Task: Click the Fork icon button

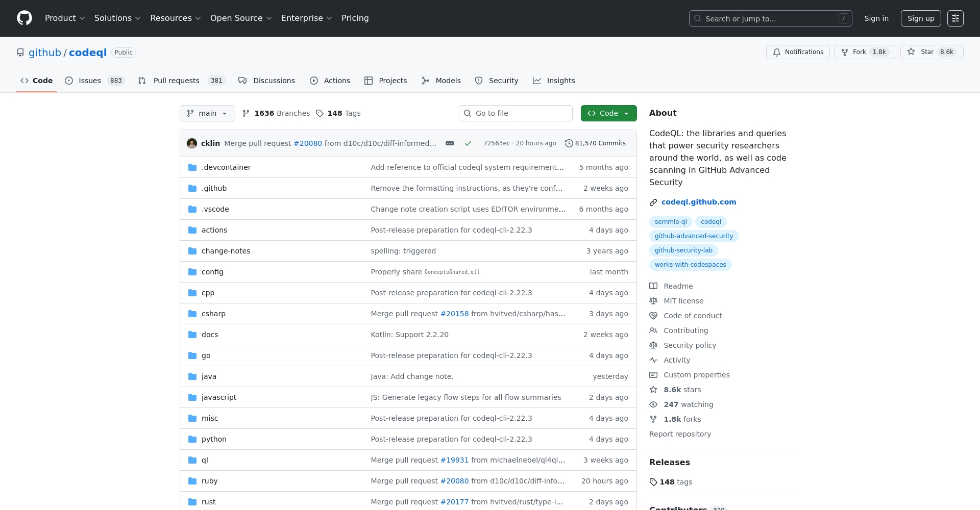Action: pyautogui.click(x=845, y=52)
